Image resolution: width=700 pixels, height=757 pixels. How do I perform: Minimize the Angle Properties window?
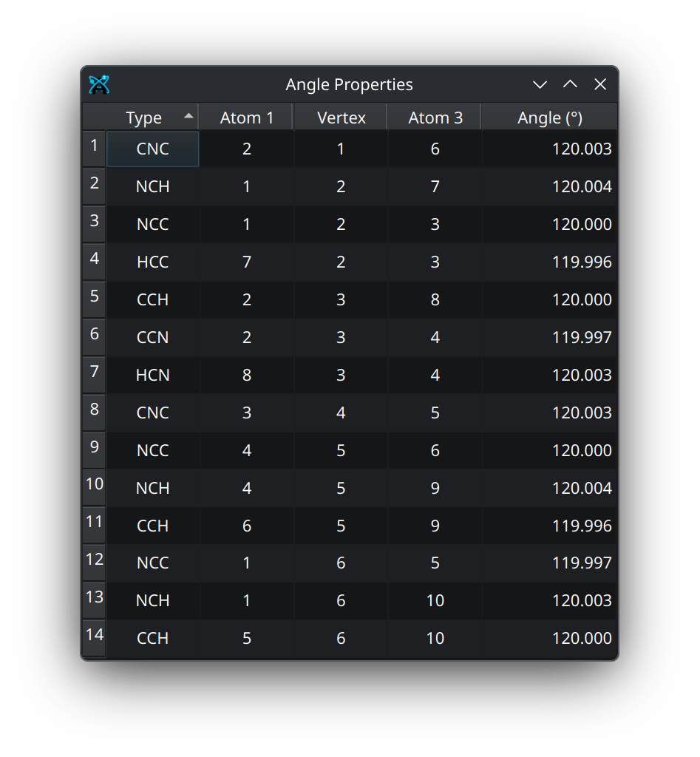coord(540,85)
